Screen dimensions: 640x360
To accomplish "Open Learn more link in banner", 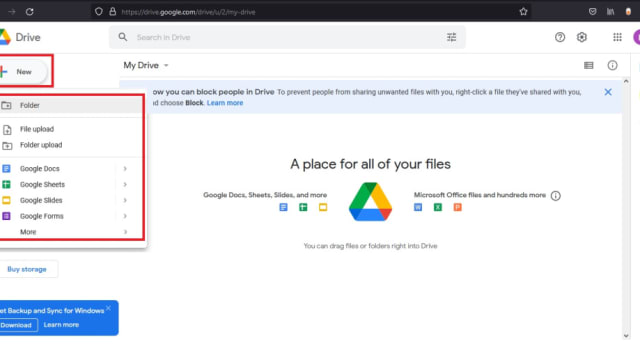I will [225, 103].
